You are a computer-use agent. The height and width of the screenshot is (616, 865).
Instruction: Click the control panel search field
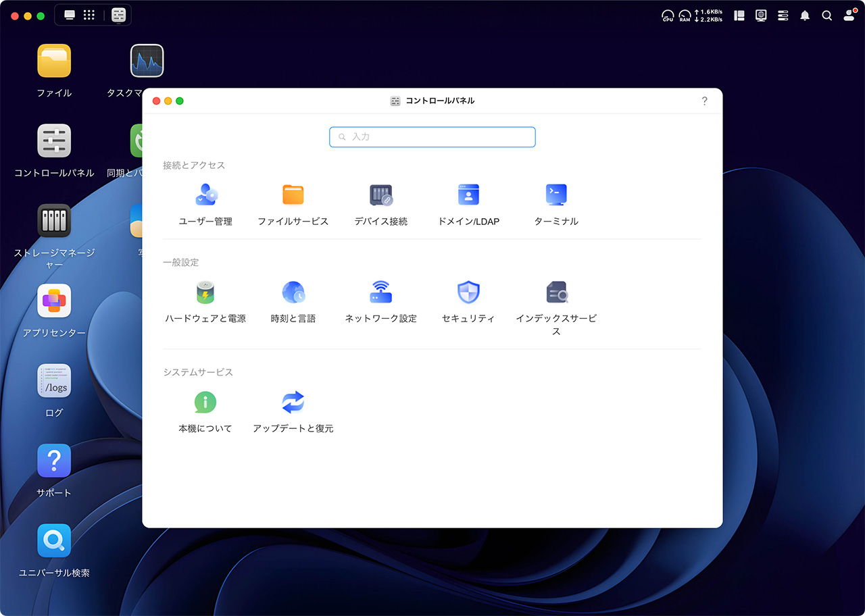(x=432, y=137)
